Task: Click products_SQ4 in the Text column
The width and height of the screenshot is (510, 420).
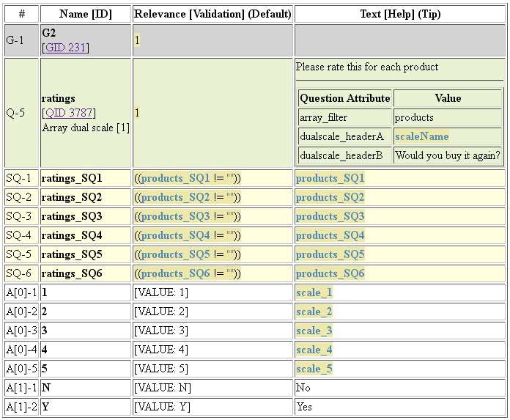Action: pos(330,235)
